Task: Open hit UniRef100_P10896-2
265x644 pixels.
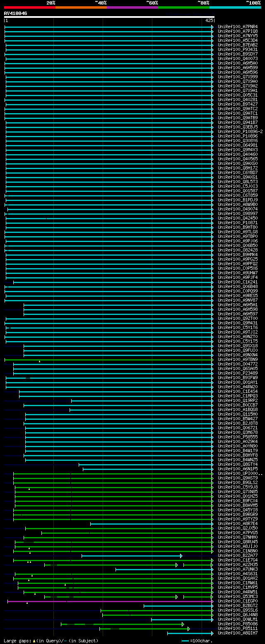Action: [x=240, y=132]
